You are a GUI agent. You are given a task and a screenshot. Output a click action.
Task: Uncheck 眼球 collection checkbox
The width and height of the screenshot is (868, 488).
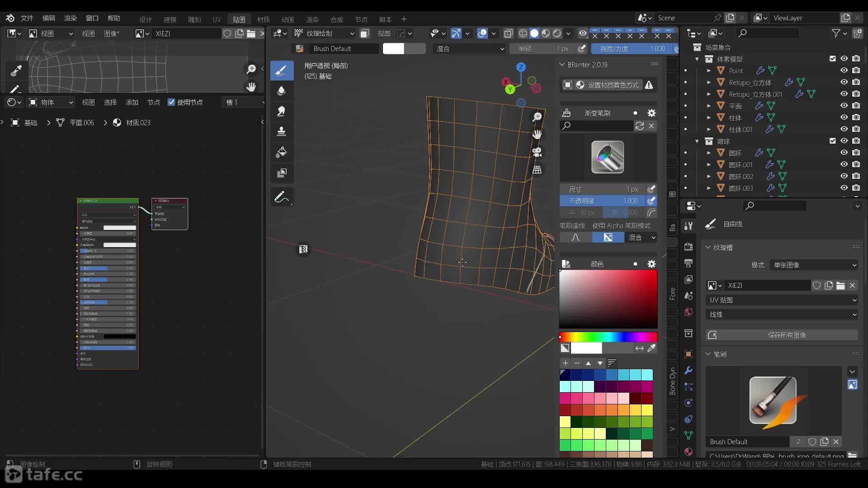tap(833, 141)
